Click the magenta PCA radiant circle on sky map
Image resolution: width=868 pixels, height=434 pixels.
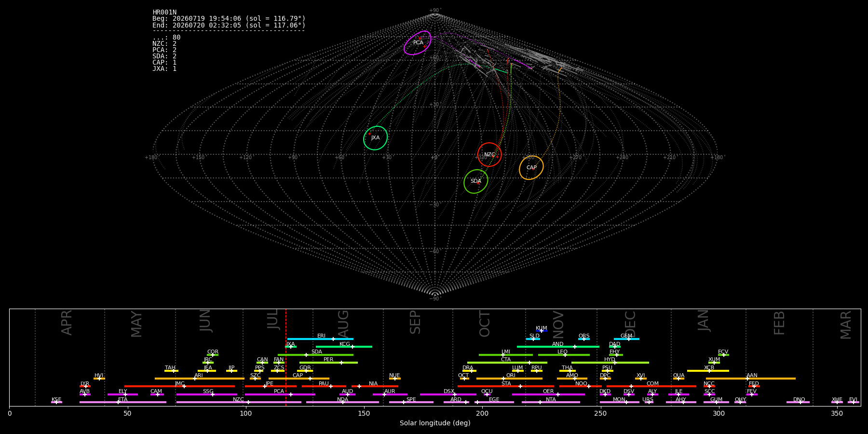click(418, 43)
